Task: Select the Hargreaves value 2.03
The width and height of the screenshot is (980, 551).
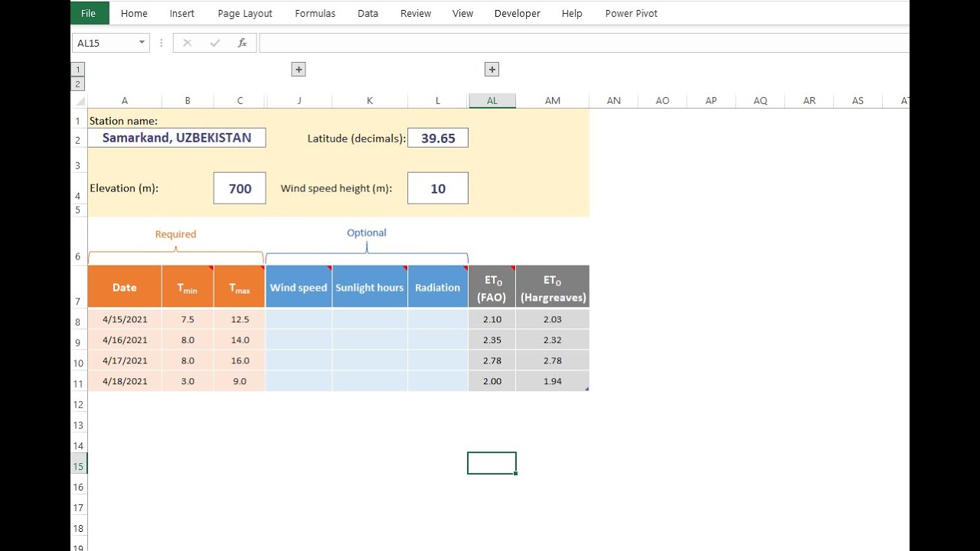Action: pos(553,319)
